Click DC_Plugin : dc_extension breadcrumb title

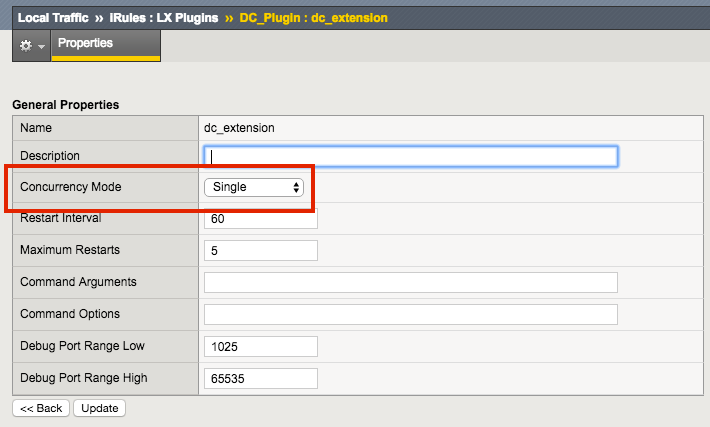click(313, 18)
